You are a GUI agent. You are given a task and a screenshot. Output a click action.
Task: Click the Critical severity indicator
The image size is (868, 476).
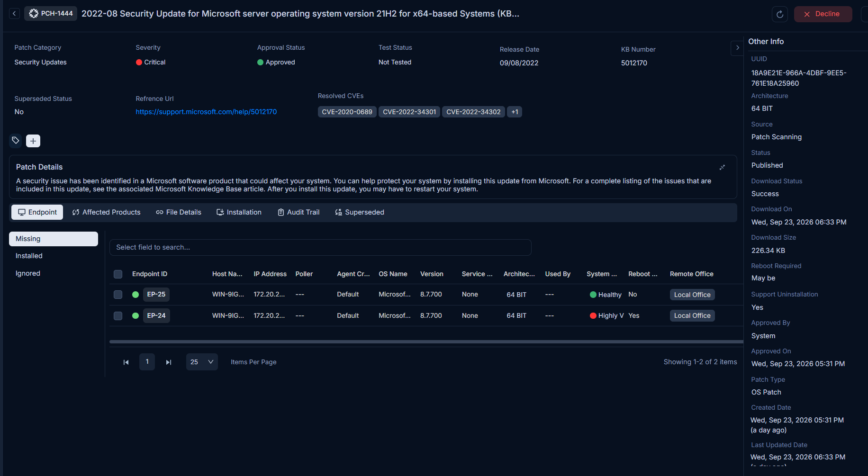coord(151,62)
